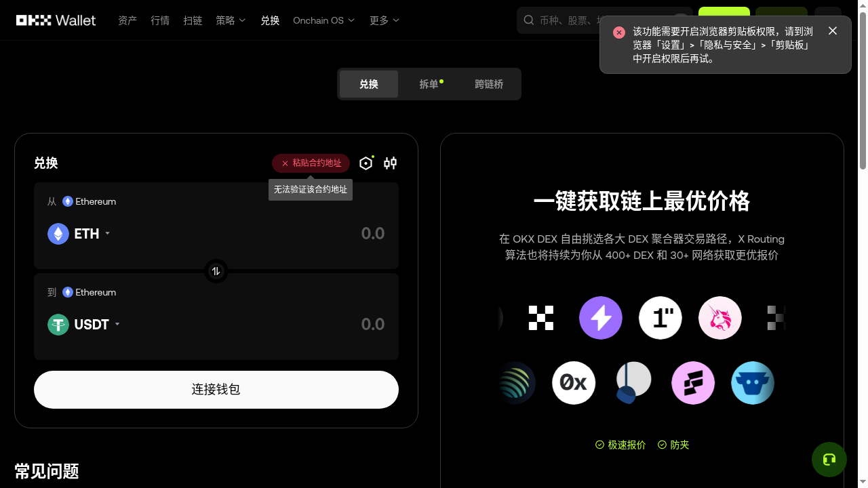This screenshot has height=488, width=868.
Task: Click the grey-blue circle DEX logo
Action: (633, 383)
